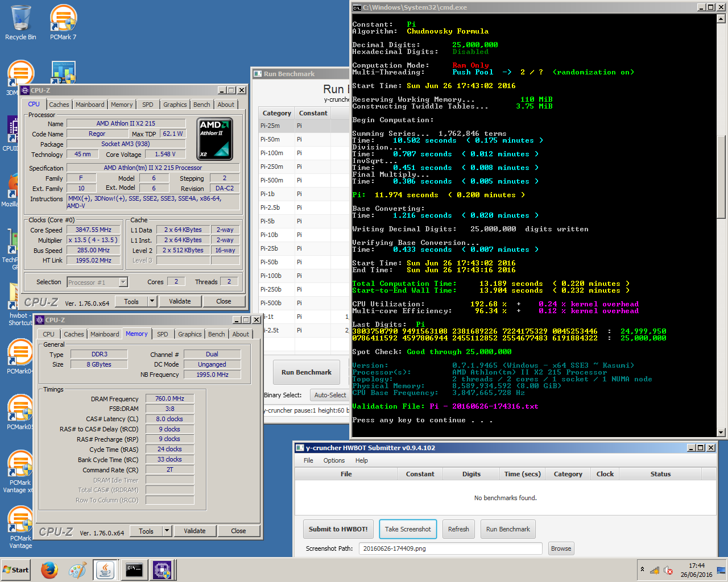Select Bench tab in upper CPU-Z
This screenshot has width=728, height=582.
[x=202, y=105]
